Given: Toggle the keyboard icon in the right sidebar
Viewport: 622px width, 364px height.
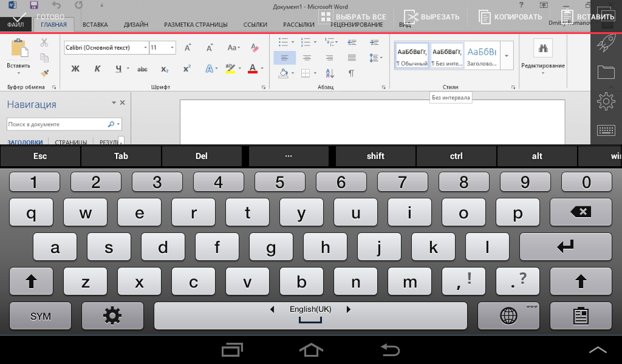Looking at the screenshot, I should (606, 130).
